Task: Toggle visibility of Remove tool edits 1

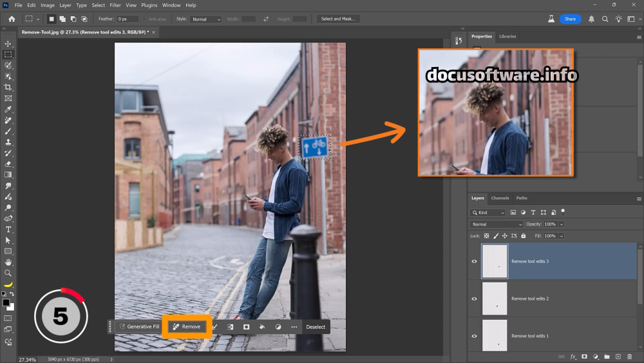Action: tap(475, 336)
